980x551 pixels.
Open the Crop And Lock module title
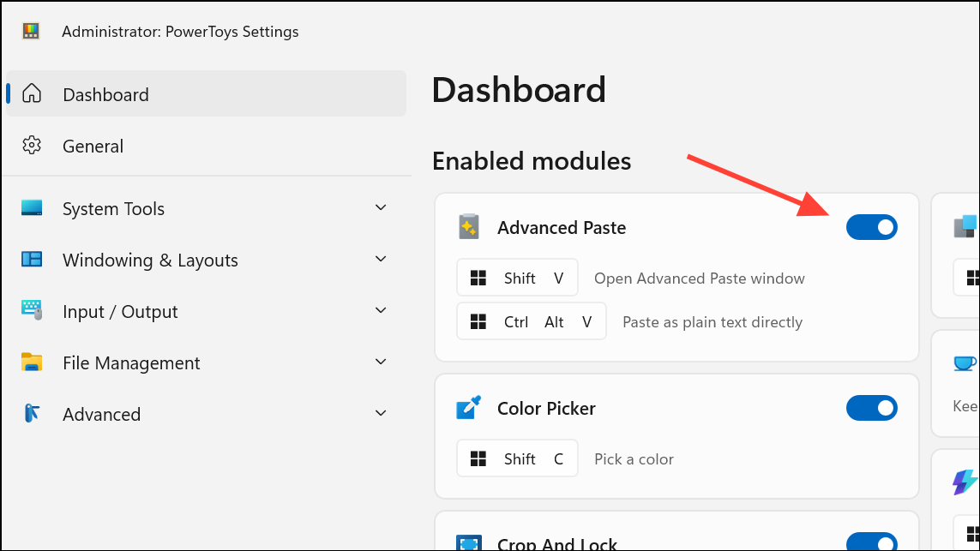556,543
